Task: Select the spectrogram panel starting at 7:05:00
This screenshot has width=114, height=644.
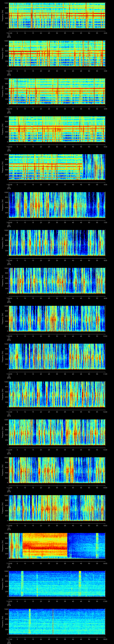Action: (x=57, y=167)
